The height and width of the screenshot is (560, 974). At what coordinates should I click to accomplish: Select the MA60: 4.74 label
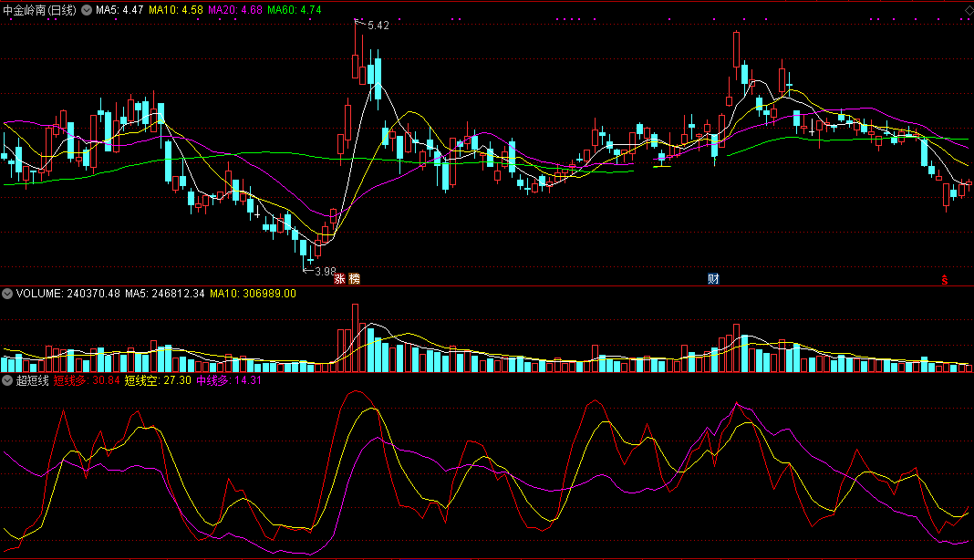295,10
